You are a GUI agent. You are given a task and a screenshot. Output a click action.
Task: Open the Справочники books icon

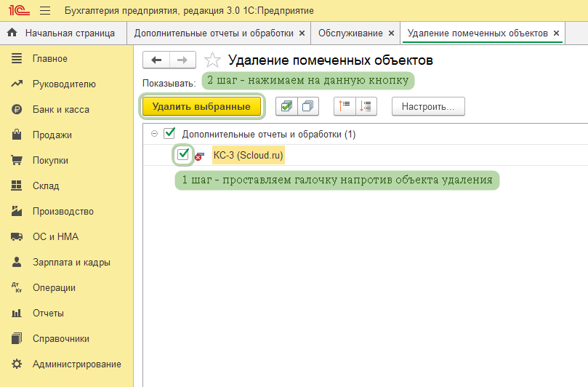pos(17,338)
